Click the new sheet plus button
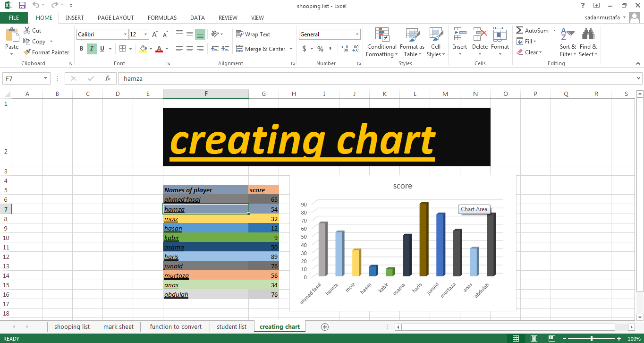 click(324, 326)
